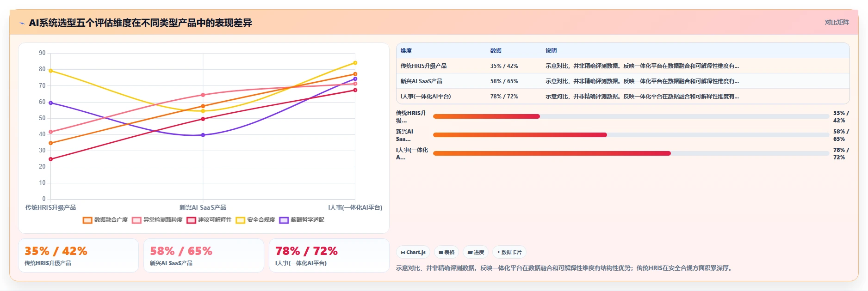Click the pink point at 64 for 新兴AI SaaS产品
Image resolution: width=868 pixels, height=291 pixels.
[203, 95]
